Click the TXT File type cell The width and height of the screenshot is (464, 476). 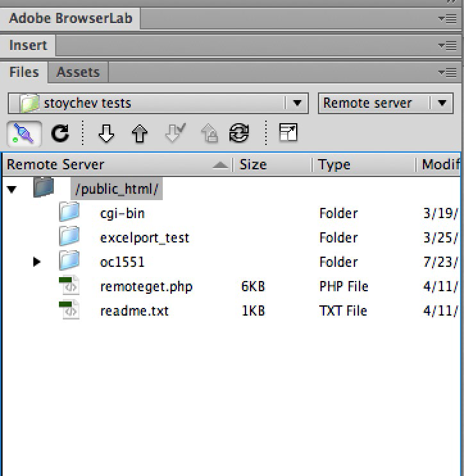click(x=343, y=311)
